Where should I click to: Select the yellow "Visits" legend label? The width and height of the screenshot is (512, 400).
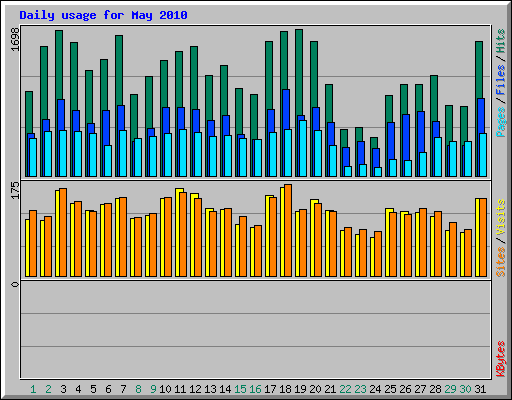(501, 218)
